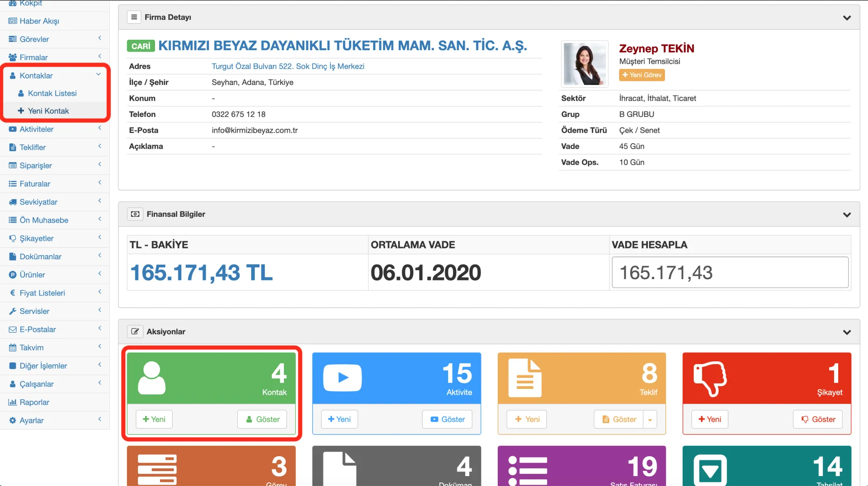
Task: Collapse the Finansal Bilgiler section chevron
Action: (x=847, y=215)
